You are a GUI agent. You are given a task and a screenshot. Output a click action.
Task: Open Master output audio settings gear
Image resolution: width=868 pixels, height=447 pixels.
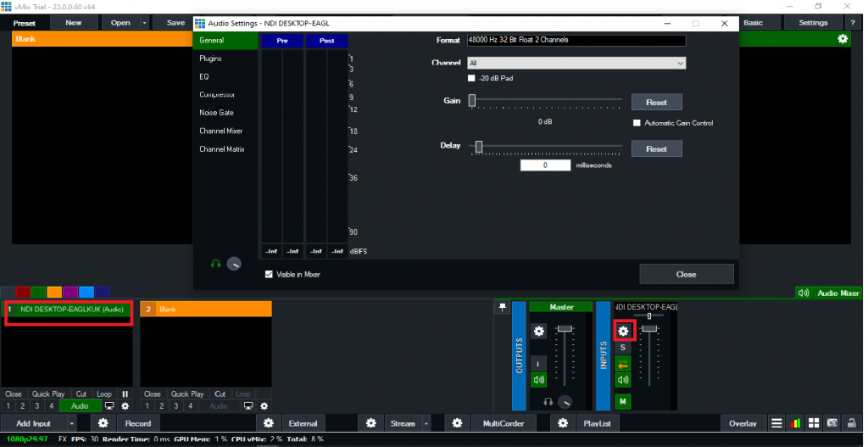coord(538,332)
